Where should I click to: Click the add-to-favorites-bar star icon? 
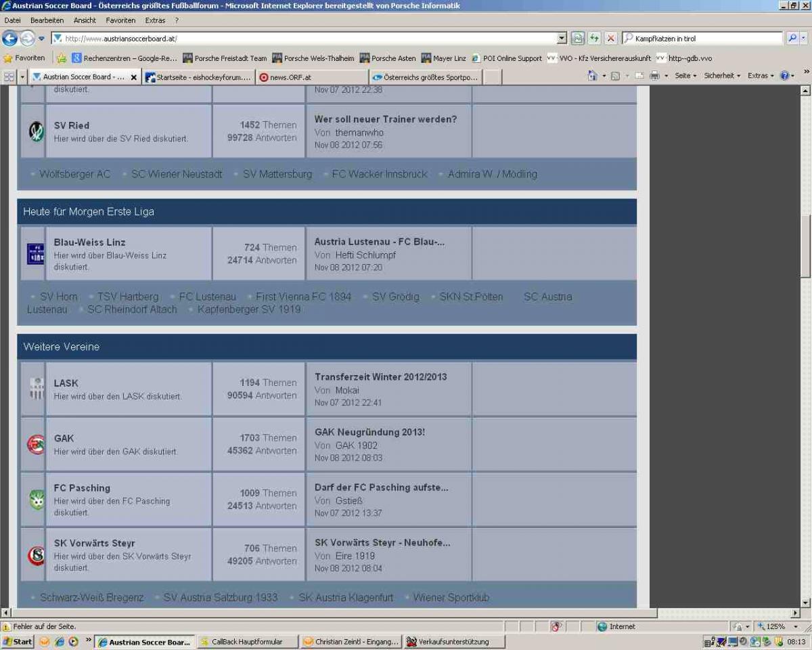62,58
